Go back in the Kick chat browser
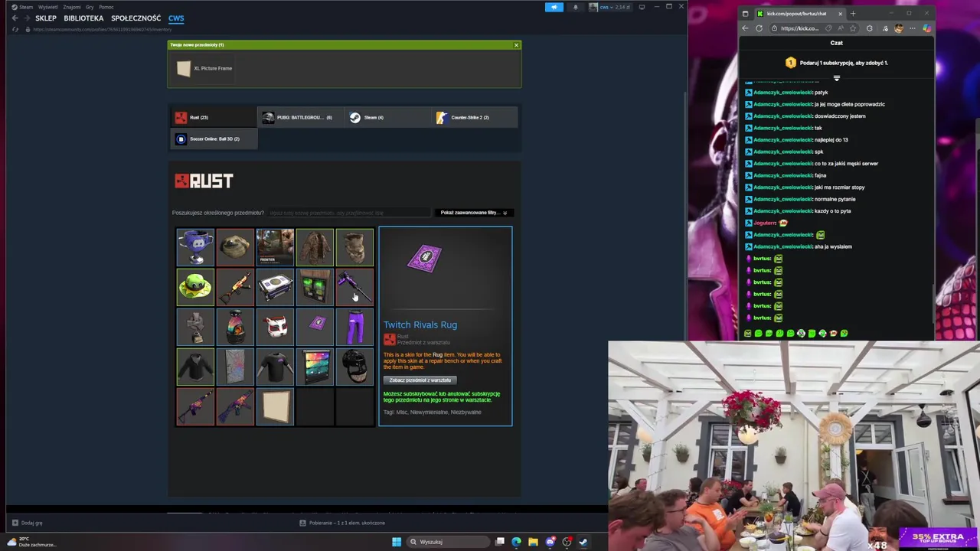980x551 pixels. pyautogui.click(x=745, y=28)
